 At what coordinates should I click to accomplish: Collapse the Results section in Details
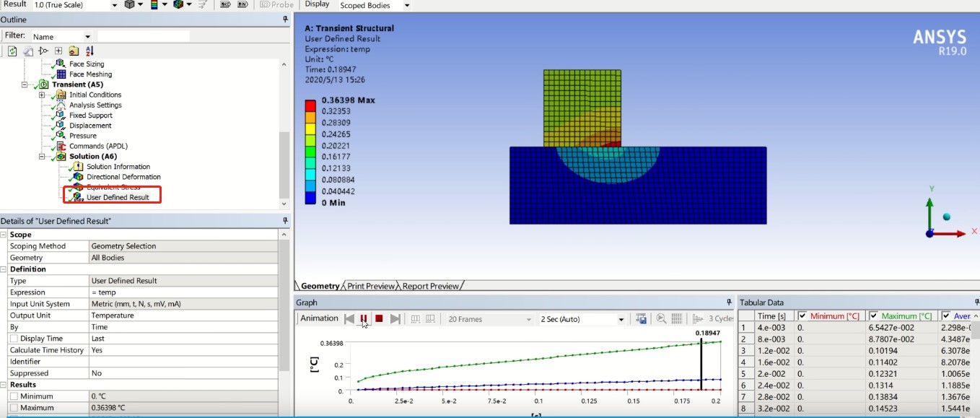tap(4, 385)
